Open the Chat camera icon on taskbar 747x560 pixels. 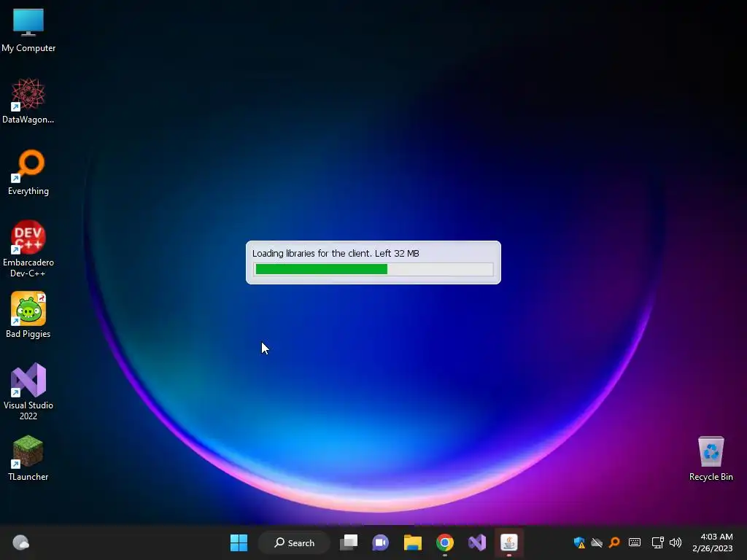click(380, 542)
